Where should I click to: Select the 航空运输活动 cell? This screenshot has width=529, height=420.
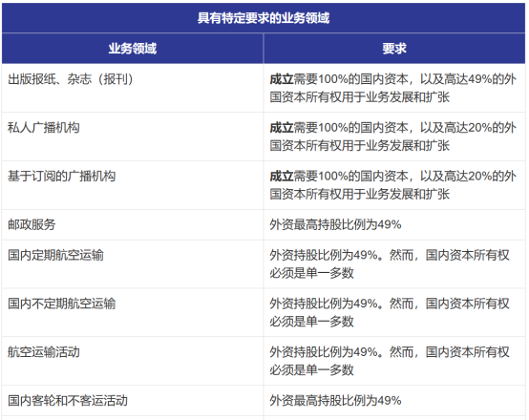coord(132,361)
